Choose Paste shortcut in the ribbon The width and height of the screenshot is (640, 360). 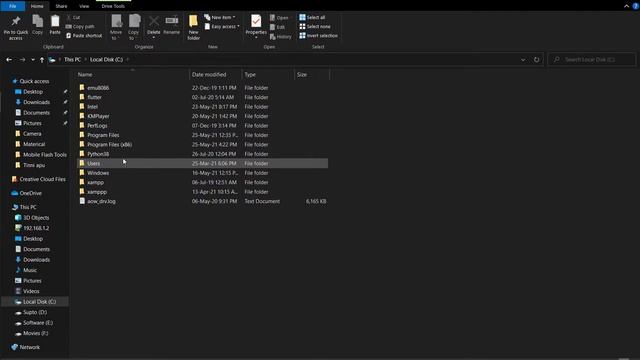click(84, 36)
